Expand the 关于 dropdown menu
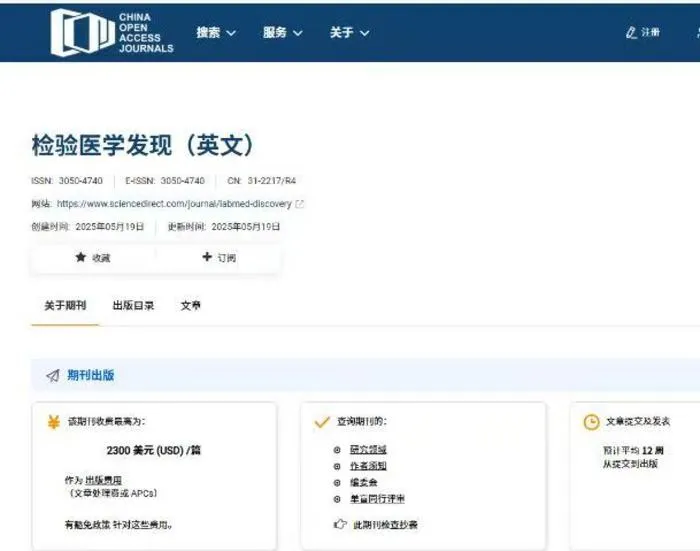Image resolution: width=700 pixels, height=551 pixels. [x=349, y=33]
